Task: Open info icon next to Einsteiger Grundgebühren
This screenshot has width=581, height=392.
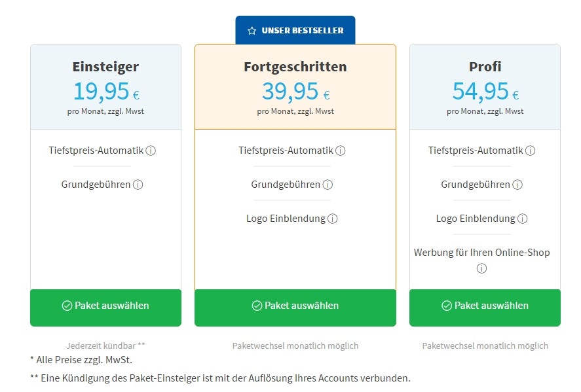Action: pos(138,185)
